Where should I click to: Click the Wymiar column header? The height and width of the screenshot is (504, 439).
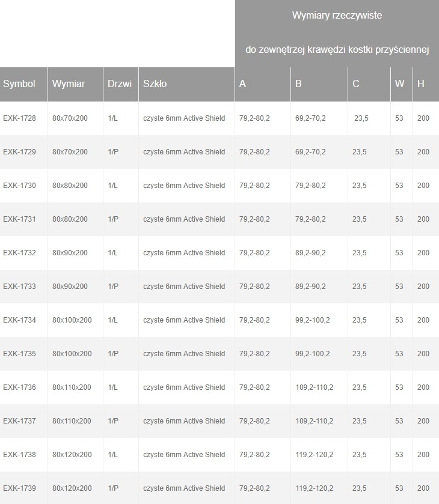pyautogui.click(x=69, y=84)
